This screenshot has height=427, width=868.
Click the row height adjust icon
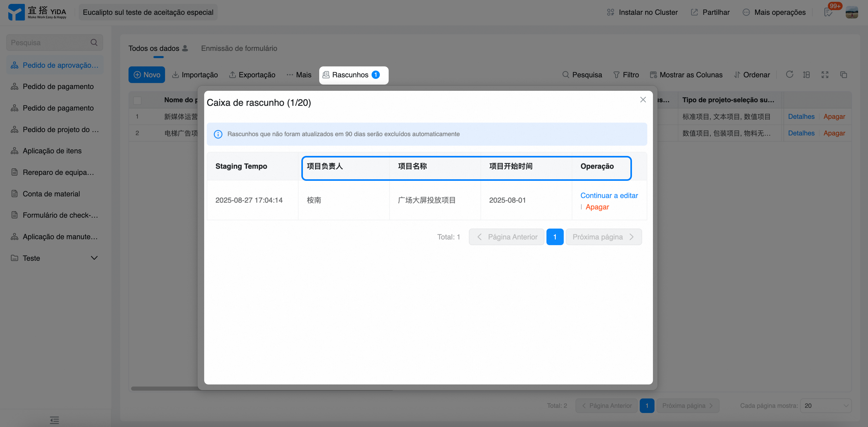tap(806, 74)
